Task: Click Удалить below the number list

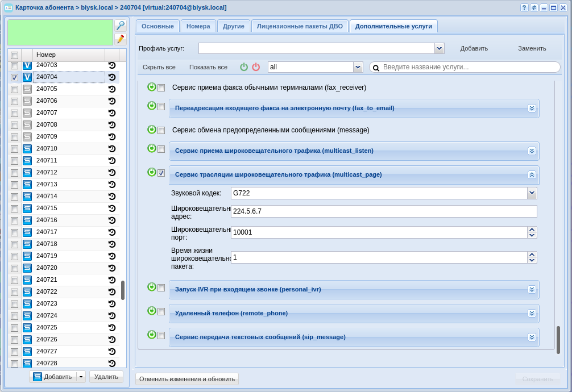Action: click(x=106, y=377)
